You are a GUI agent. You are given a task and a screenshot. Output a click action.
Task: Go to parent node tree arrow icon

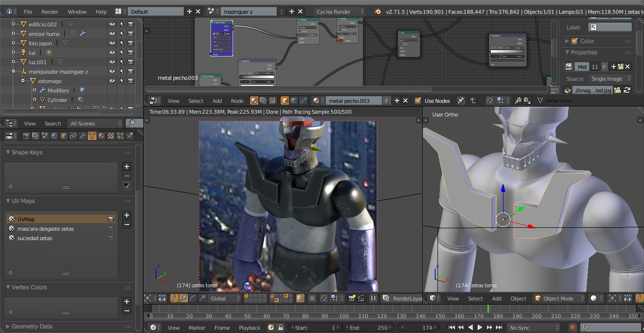472,100
